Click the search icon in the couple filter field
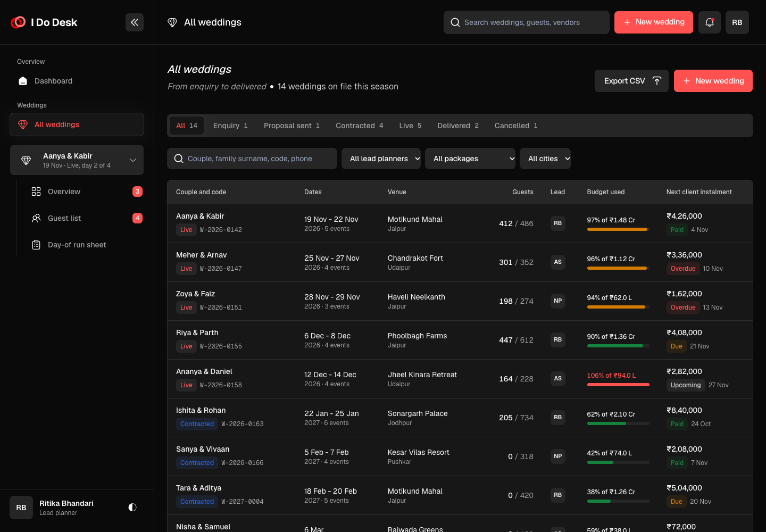 point(179,159)
